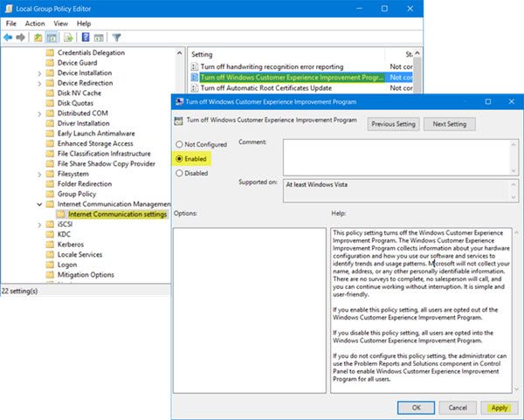
Task: Toggle the Show/Hide Action Pane icon
Action: [x=99, y=38]
